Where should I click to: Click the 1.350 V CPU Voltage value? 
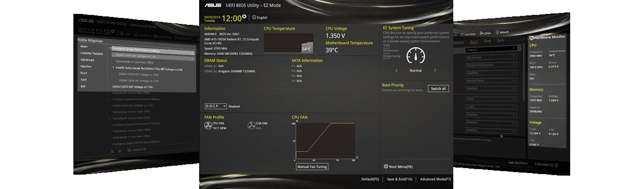tap(335, 36)
